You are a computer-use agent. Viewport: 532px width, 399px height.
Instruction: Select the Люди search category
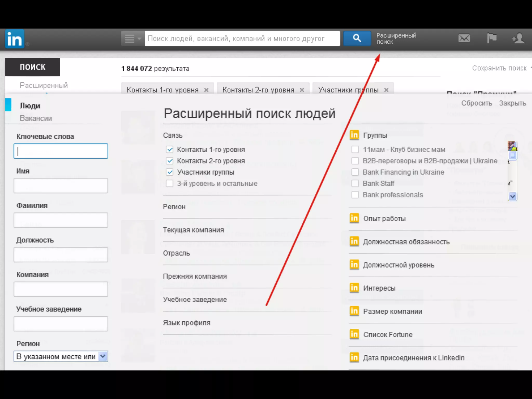coord(30,106)
